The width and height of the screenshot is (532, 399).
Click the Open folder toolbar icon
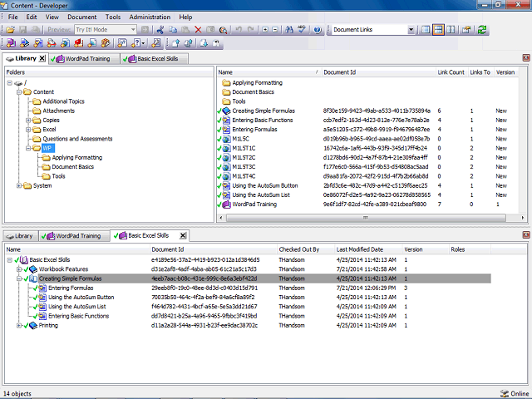click(10, 30)
